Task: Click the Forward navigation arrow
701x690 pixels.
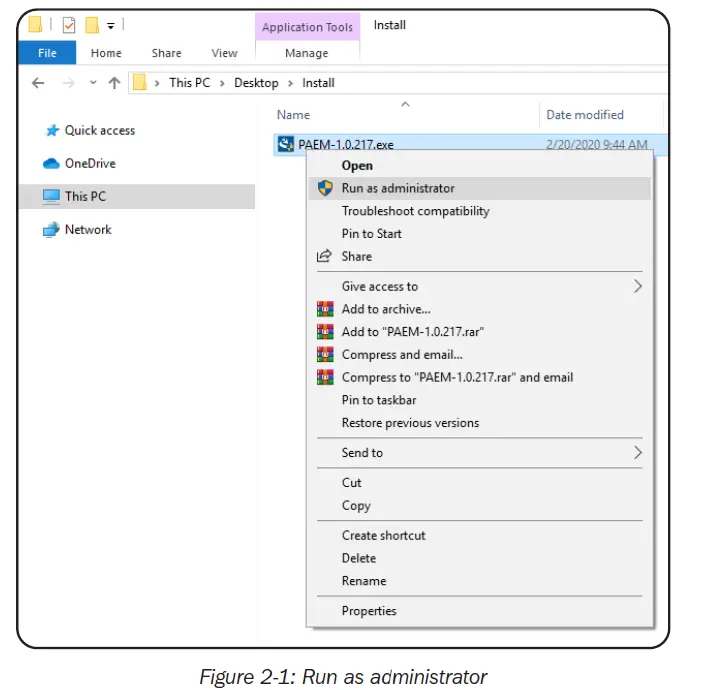Action: tap(68, 83)
